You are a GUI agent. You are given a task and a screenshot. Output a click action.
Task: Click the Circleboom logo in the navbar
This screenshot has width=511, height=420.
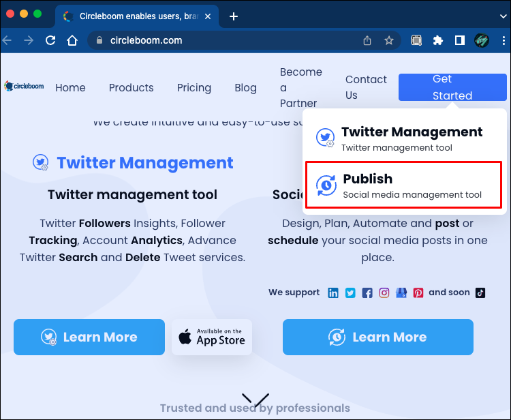(x=24, y=87)
